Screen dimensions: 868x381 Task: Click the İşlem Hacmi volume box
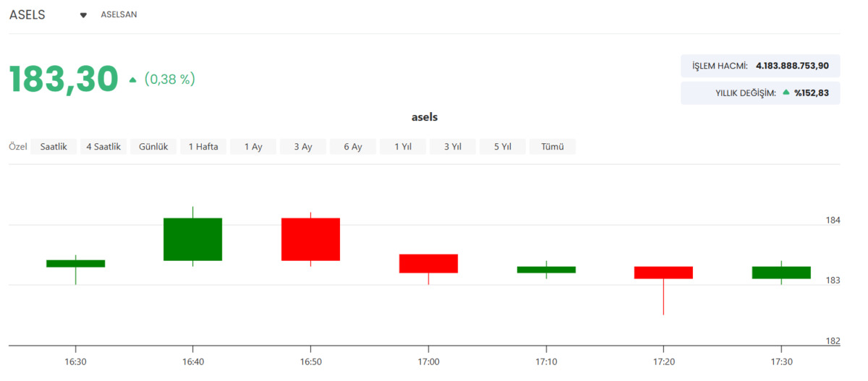click(760, 66)
